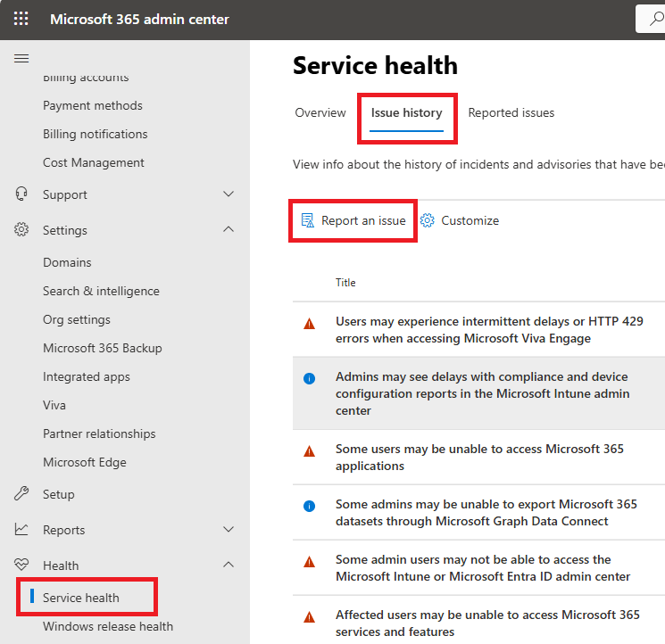Click the Setup wrench icon
The image size is (665, 644).
[x=21, y=493]
